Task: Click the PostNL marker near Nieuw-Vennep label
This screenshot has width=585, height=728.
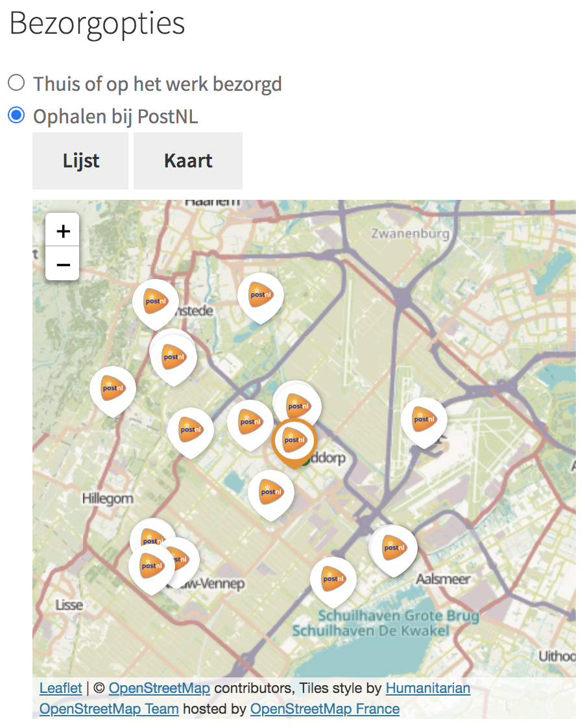Action: tap(151, 566)
